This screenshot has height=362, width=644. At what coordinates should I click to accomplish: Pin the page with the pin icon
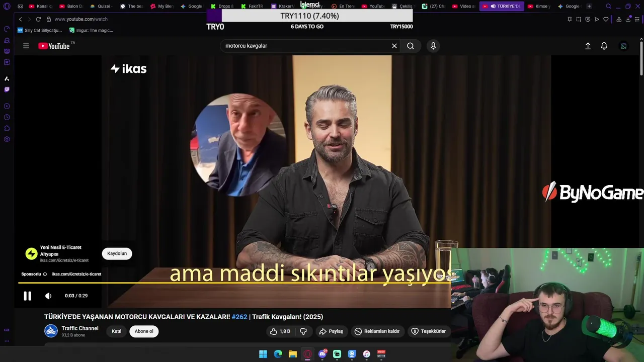tap(570, 19)
